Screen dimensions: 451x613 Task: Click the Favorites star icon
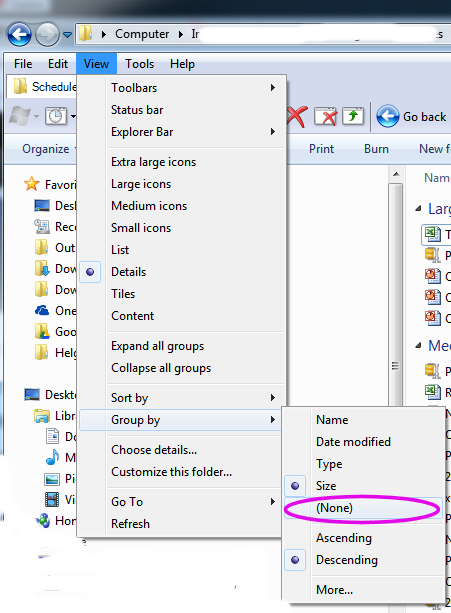[x=32, y=184]
